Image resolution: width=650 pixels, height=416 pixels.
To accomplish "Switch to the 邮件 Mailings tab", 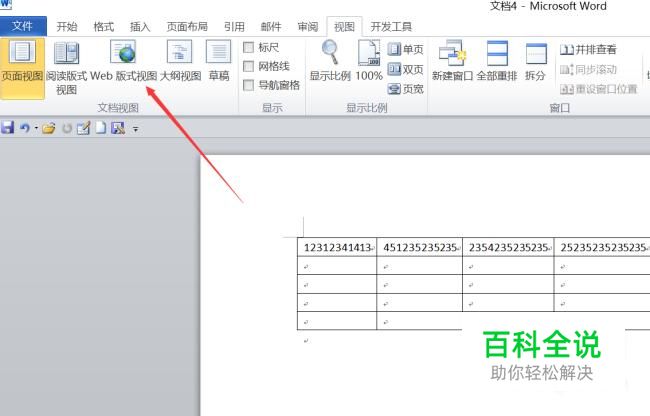I will pos(271,27).
